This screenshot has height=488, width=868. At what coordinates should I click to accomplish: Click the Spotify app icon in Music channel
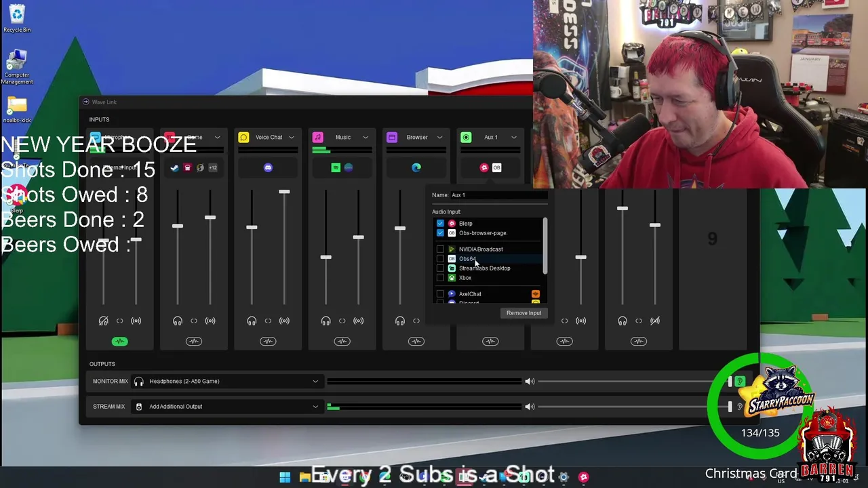click(x=336, y=167)
